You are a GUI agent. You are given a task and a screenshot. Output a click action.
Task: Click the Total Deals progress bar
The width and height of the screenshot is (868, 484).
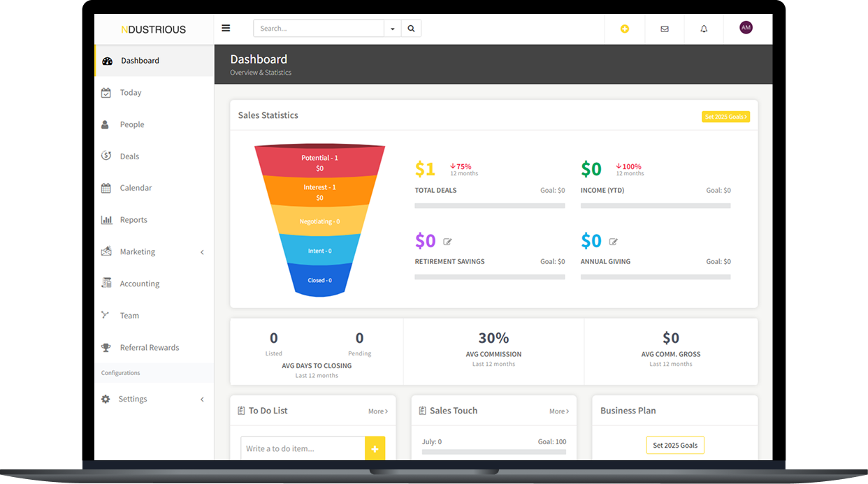tap(489, 206)
